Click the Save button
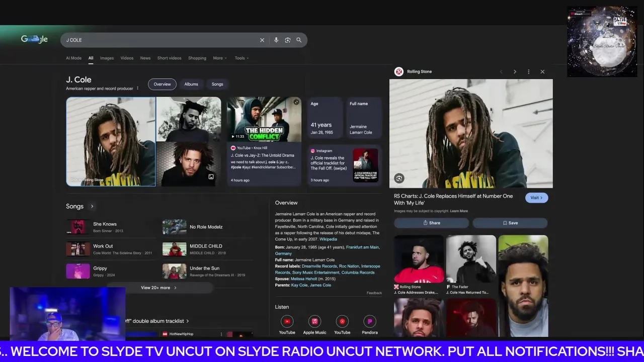 coord(510,223)
